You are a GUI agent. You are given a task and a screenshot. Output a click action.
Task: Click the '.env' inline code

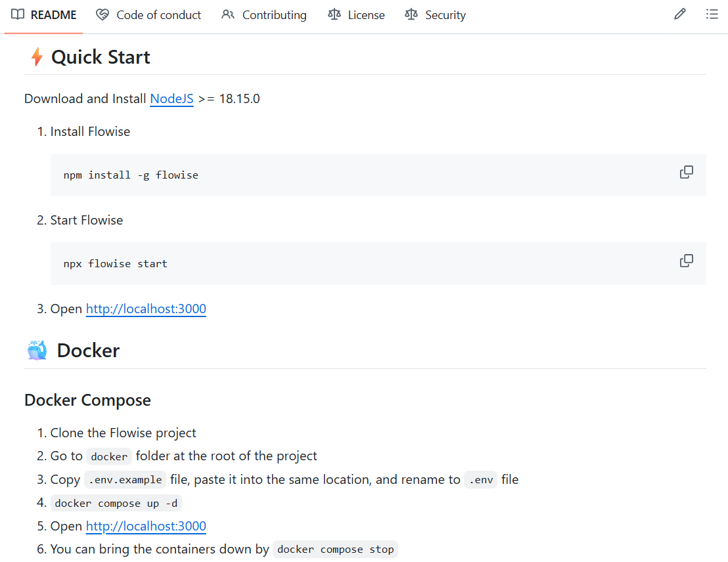point(480,479)
